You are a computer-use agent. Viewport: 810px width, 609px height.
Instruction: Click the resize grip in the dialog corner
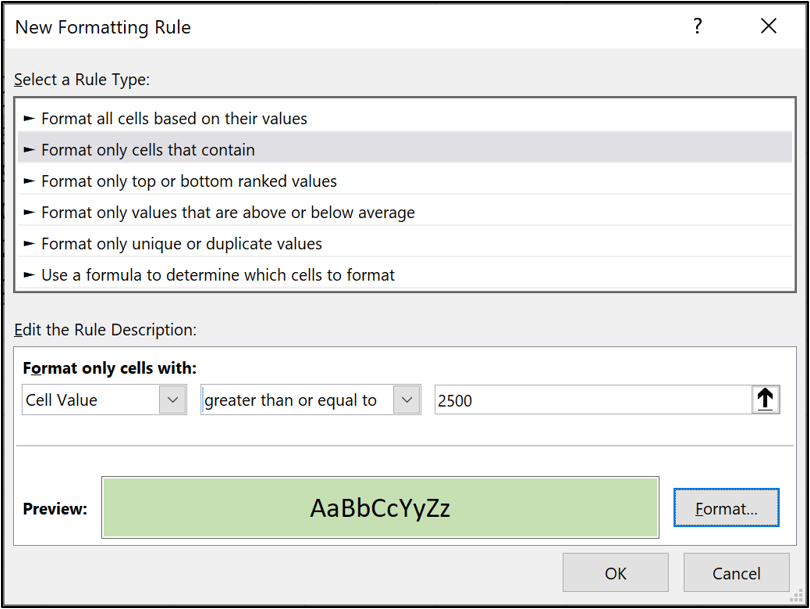(795, 595)
